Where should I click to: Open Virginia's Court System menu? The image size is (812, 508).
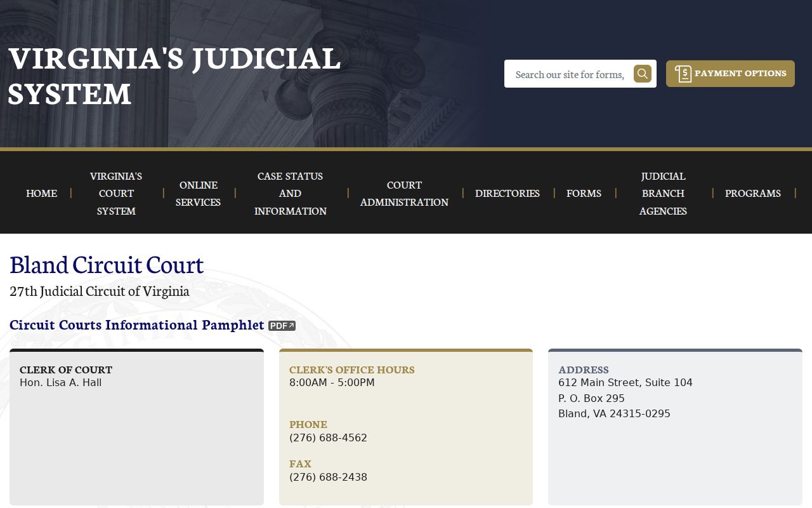click(x=116, y=193)
